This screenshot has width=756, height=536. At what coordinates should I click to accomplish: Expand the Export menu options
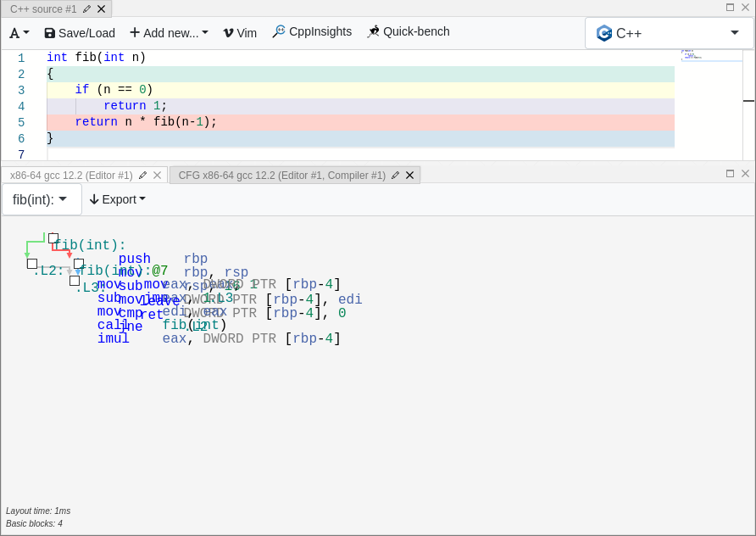pos(118,199)
